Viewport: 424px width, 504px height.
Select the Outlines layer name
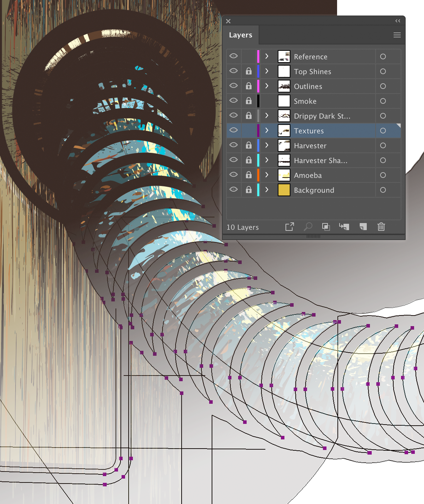click(x=308, y=86)
